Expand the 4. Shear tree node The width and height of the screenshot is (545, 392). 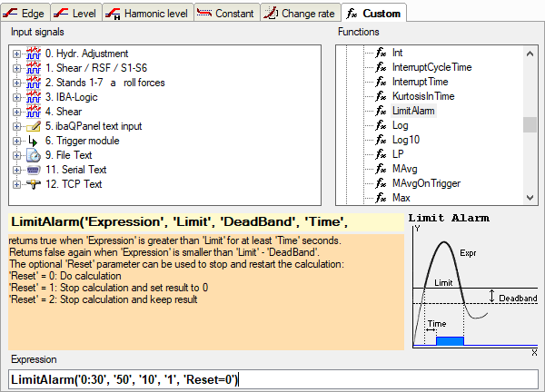click(x=17, y=112)
